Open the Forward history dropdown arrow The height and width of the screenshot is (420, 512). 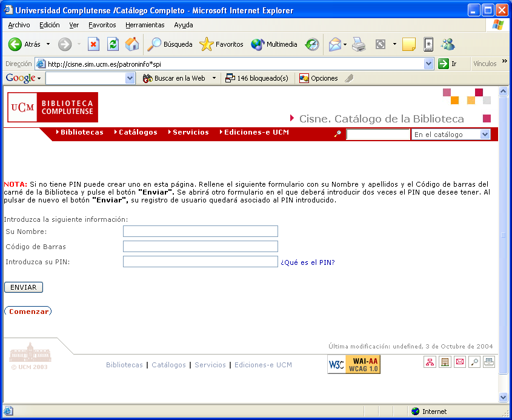[79, 44]
